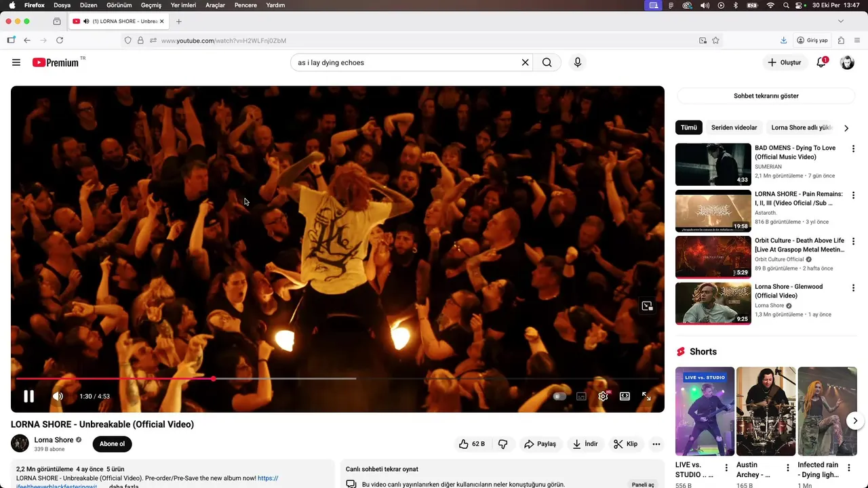Image resolution: width=868 pixels, height=488 pixels.
Task: Create a clip with Klip button
Action: click(625, 444)
